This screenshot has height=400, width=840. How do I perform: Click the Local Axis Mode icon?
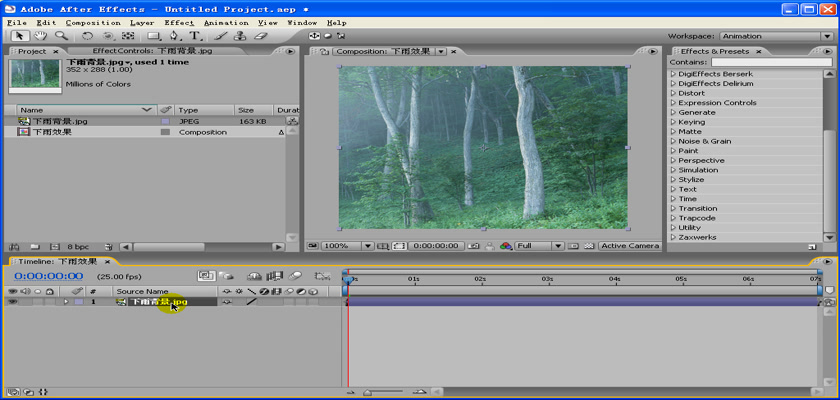[x=314, y=36]
